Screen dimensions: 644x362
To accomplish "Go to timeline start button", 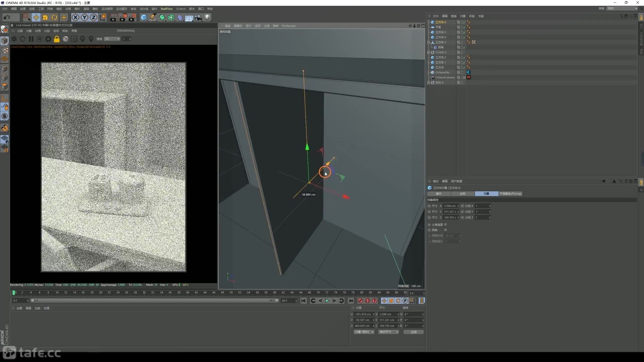I will [304, 301].
